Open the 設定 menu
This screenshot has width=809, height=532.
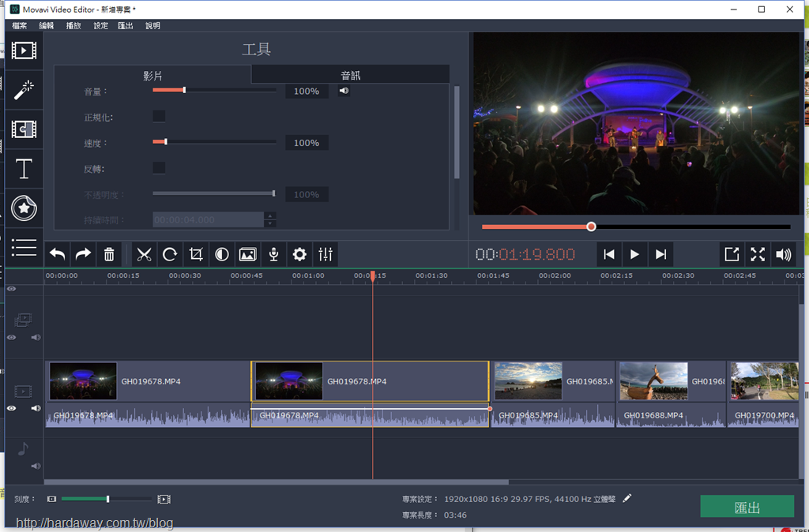[x=100, y=26]
